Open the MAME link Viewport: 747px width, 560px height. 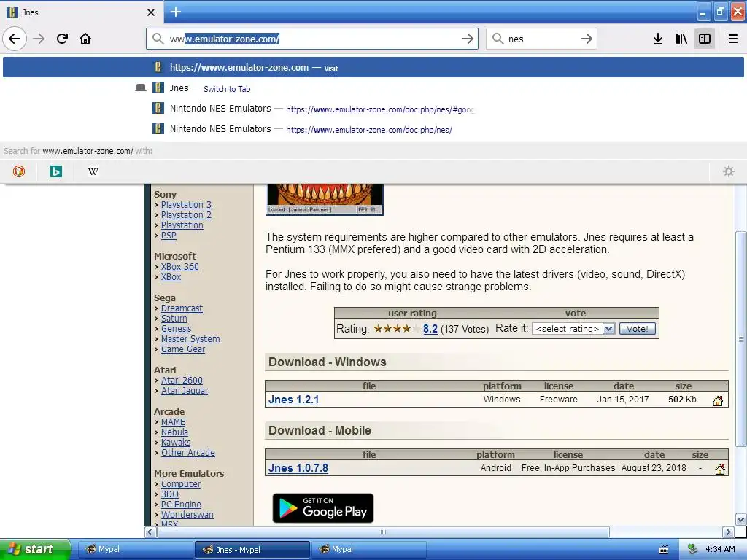[x=173, y=422]
